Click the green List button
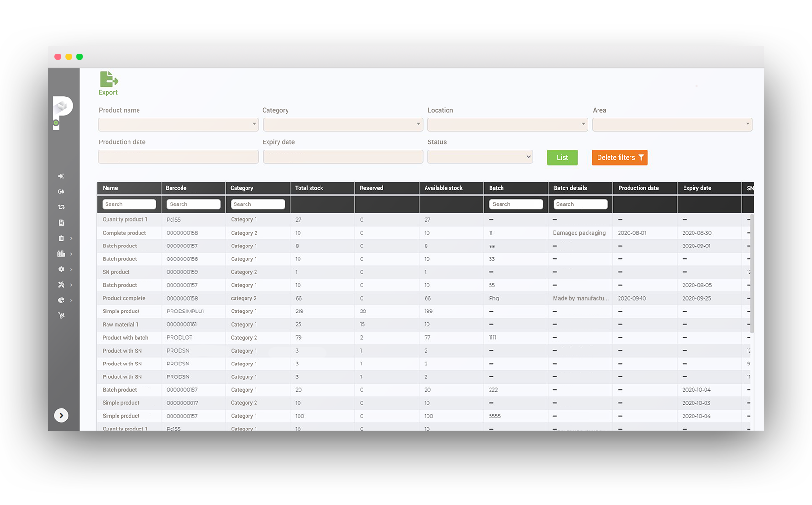The width and height of the screenshot is (812, 505). pyautogui.click(x=562, y=158)
